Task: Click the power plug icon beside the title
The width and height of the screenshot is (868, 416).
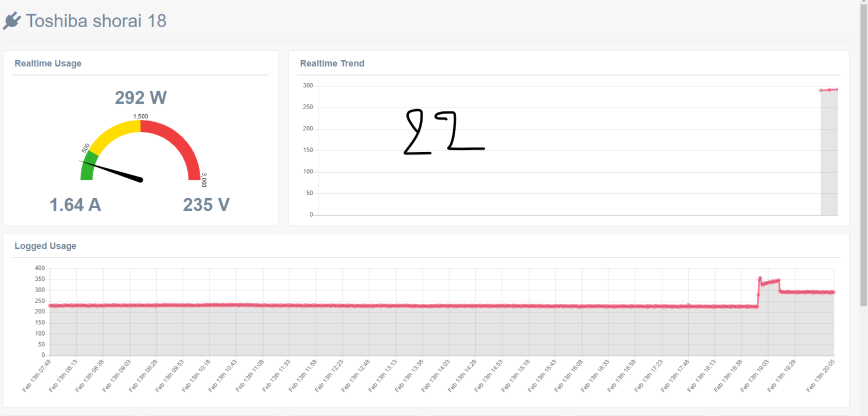Action: [x=12, y=21]
